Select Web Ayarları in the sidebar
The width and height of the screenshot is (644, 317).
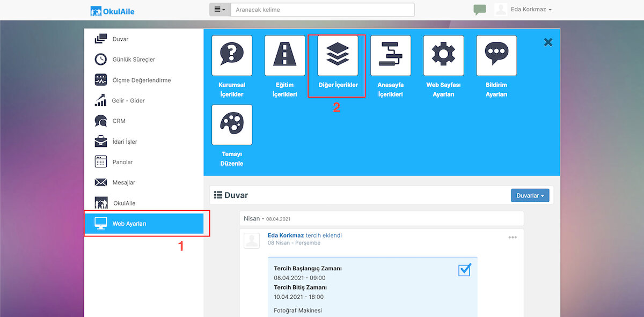pos(144,224)
